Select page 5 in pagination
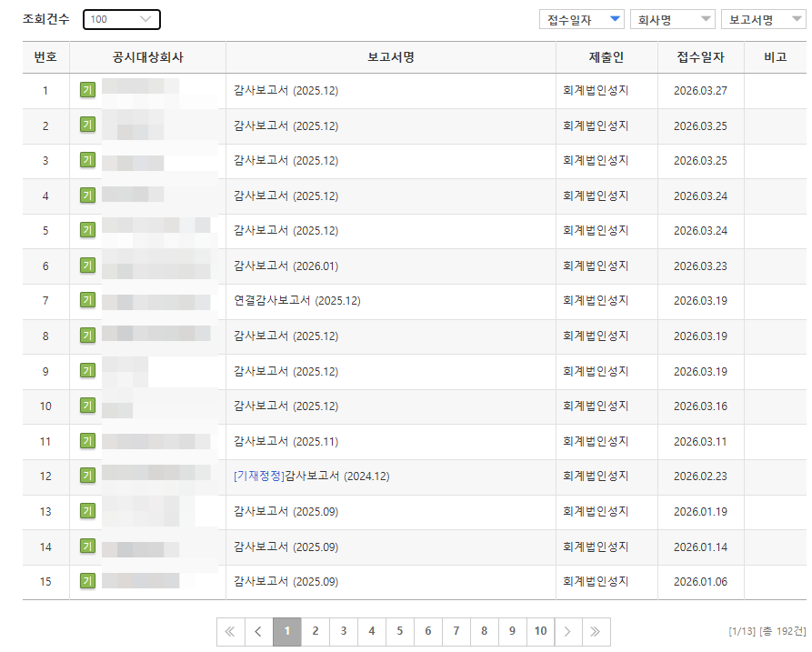Image resolution: width=812 pixels, height=652 pixels. coord(399,631)
